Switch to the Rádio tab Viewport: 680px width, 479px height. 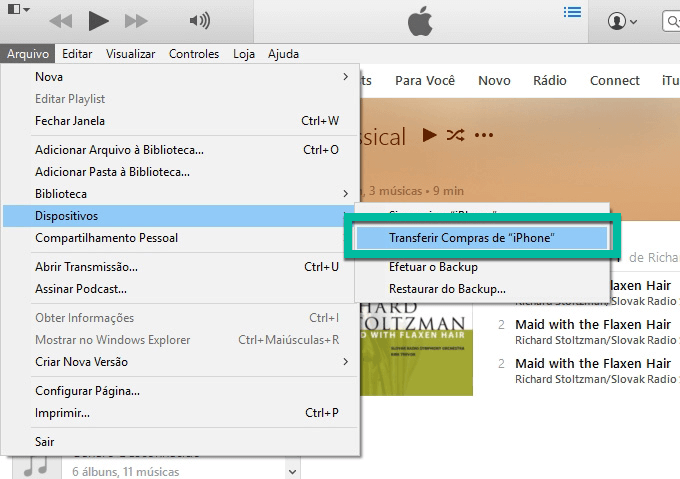(x=550, y=81)
